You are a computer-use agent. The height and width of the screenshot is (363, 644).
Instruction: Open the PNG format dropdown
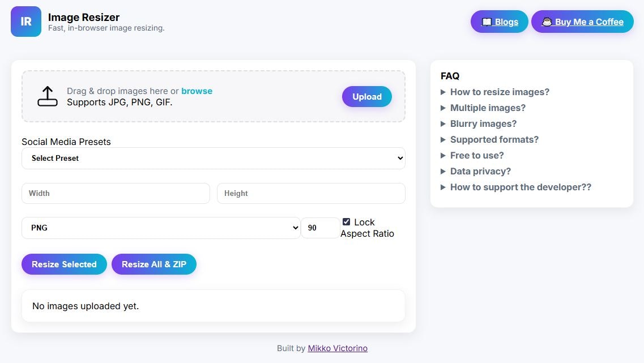click(x=161, y=228)
